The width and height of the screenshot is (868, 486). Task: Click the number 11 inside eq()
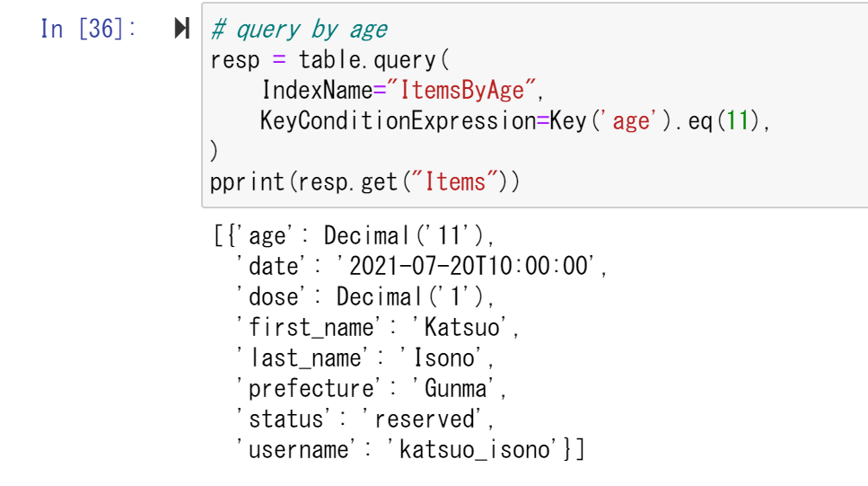coord(738,121)
